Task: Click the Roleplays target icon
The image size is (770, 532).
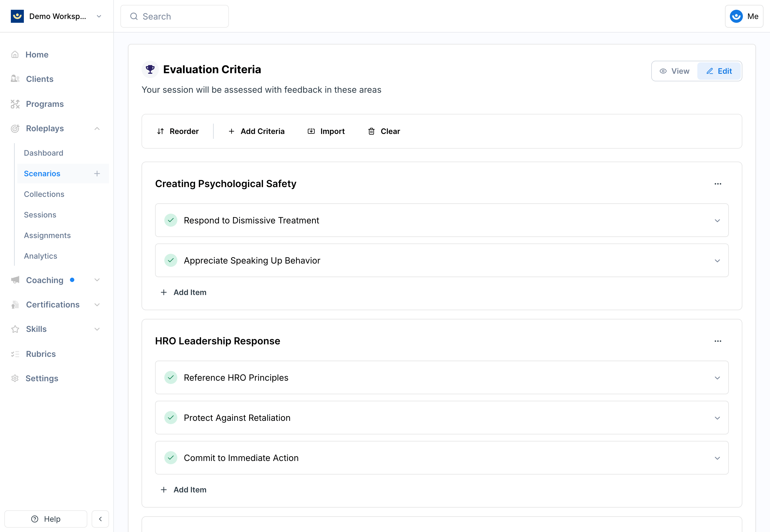Action: pyautogui.click(x=15, y=128)
